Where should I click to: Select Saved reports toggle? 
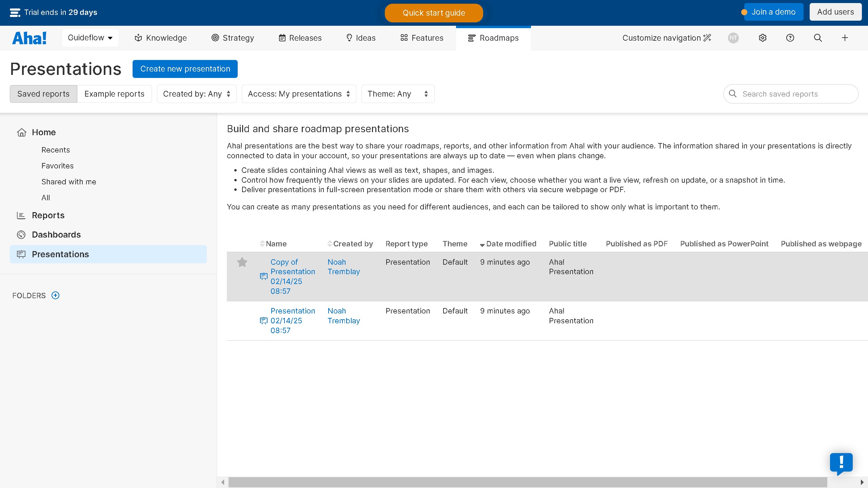[43, 94]
